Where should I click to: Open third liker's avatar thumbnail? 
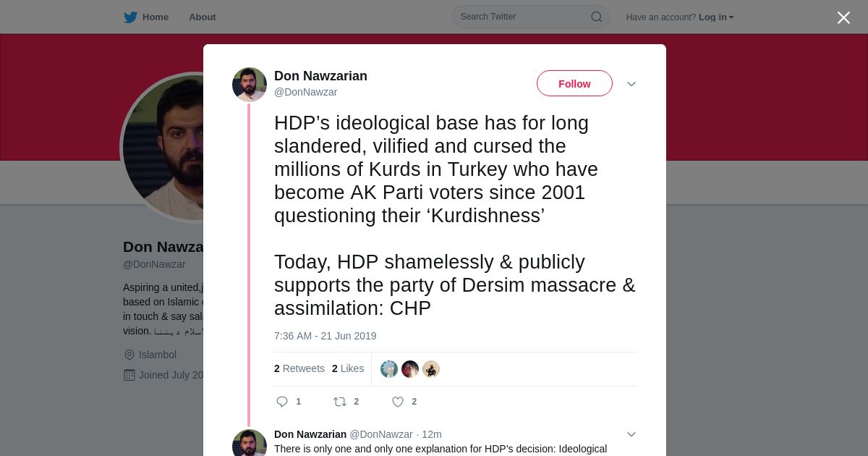pos(431,369)
